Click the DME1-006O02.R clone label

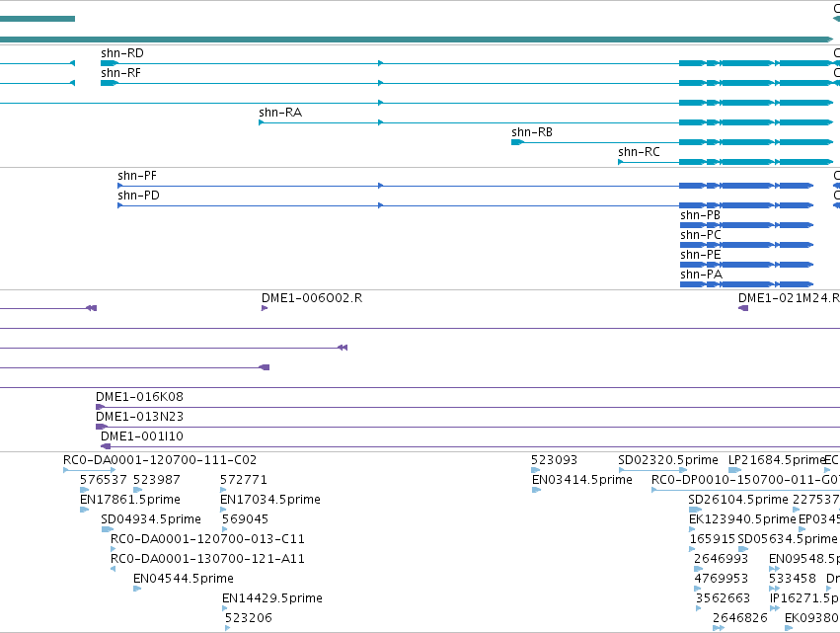pos(312,298)
